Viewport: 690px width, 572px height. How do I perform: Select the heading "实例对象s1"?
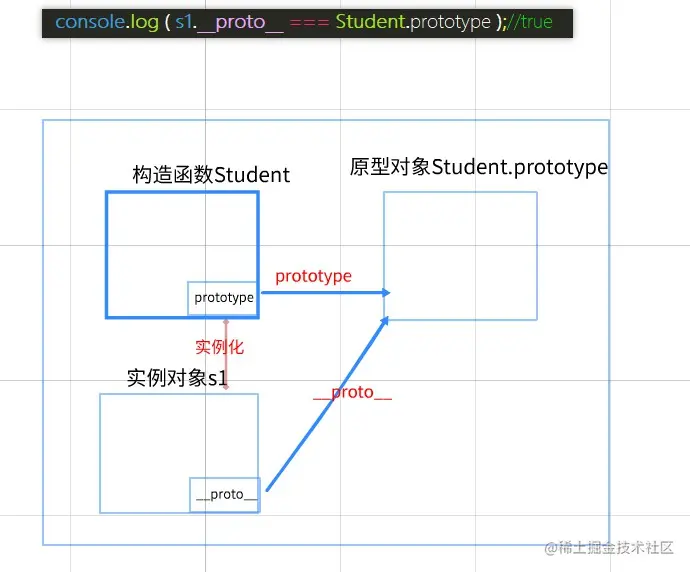(177, 378)
